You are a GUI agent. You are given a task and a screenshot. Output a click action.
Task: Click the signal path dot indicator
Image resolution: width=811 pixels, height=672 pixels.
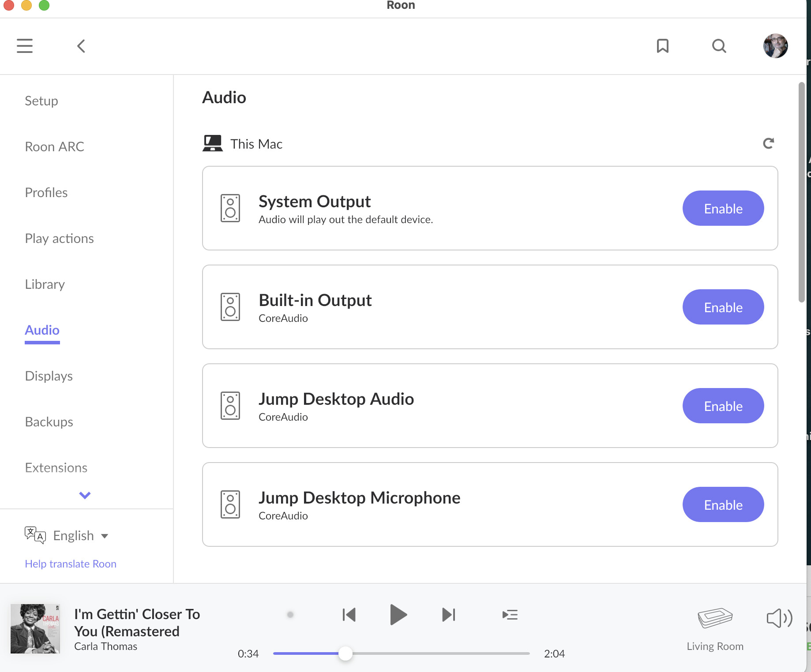[x=290, y=615]
